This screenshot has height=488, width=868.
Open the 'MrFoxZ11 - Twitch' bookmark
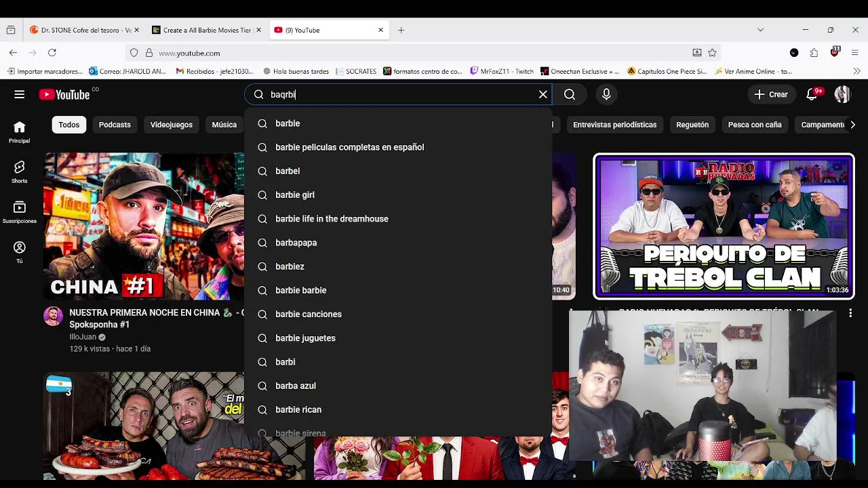pos(502,71)
